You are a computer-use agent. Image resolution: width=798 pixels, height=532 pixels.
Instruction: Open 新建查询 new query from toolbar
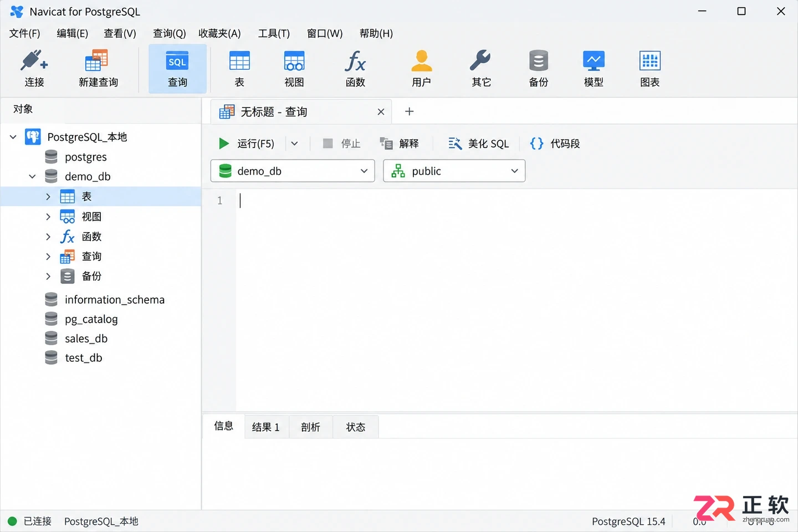98,69
